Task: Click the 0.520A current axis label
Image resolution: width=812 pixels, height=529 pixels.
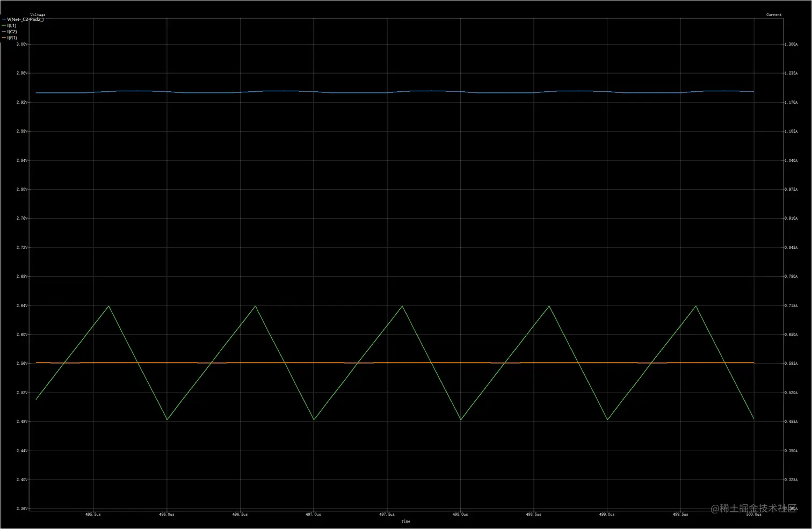Action: pos(791,392)
